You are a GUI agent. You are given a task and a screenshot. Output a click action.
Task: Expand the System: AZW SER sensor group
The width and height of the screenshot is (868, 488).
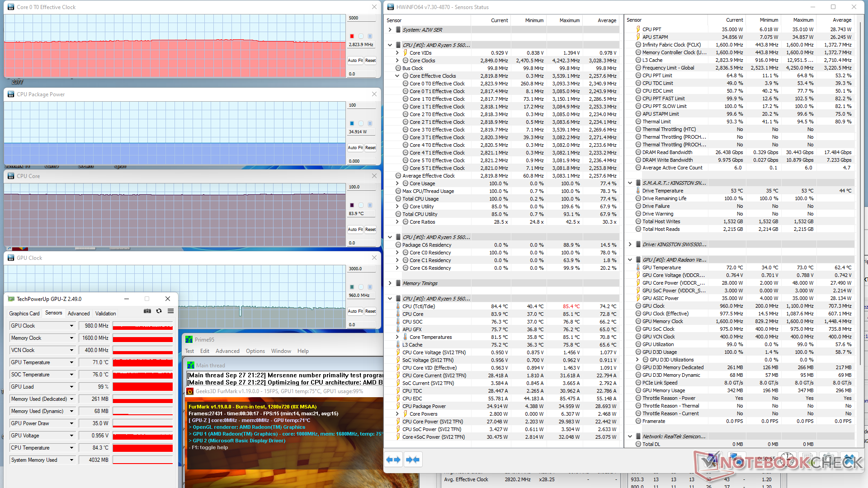390,30
